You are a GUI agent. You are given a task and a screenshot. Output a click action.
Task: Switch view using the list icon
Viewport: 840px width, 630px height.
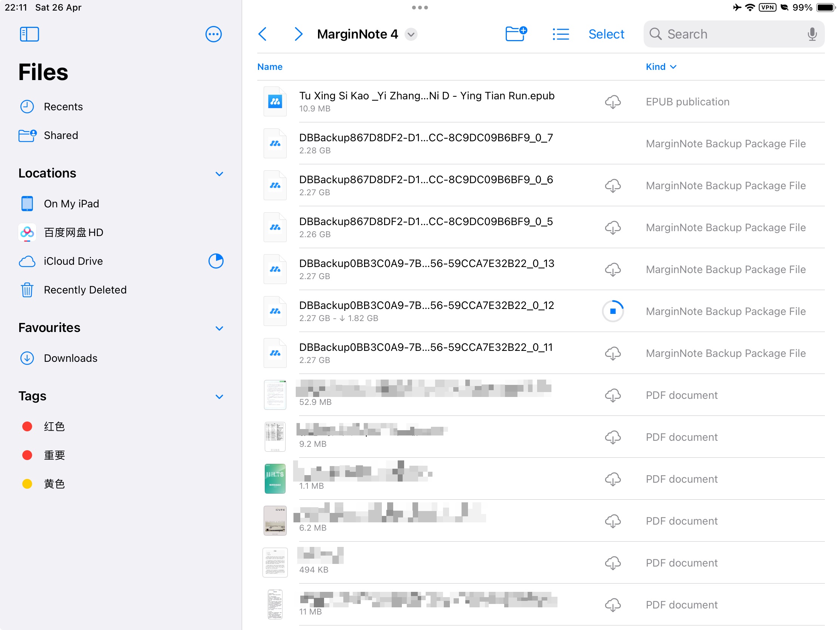point(561,34)
